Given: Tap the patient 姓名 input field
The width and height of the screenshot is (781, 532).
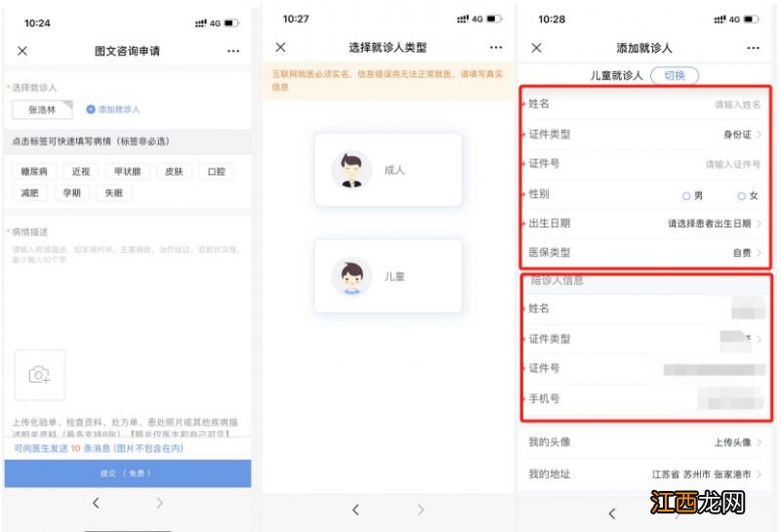Looking at the screenshot, I should [x=645, y=104].
